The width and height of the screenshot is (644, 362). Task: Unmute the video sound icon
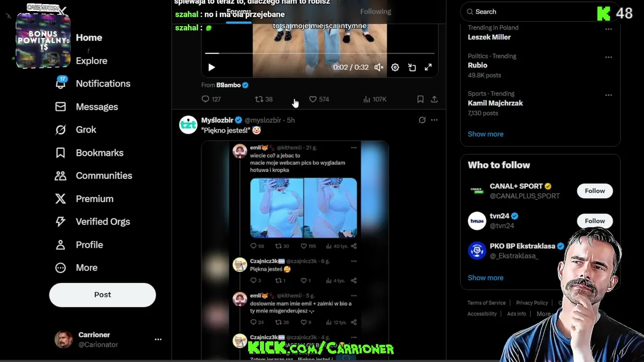point(379,67)
